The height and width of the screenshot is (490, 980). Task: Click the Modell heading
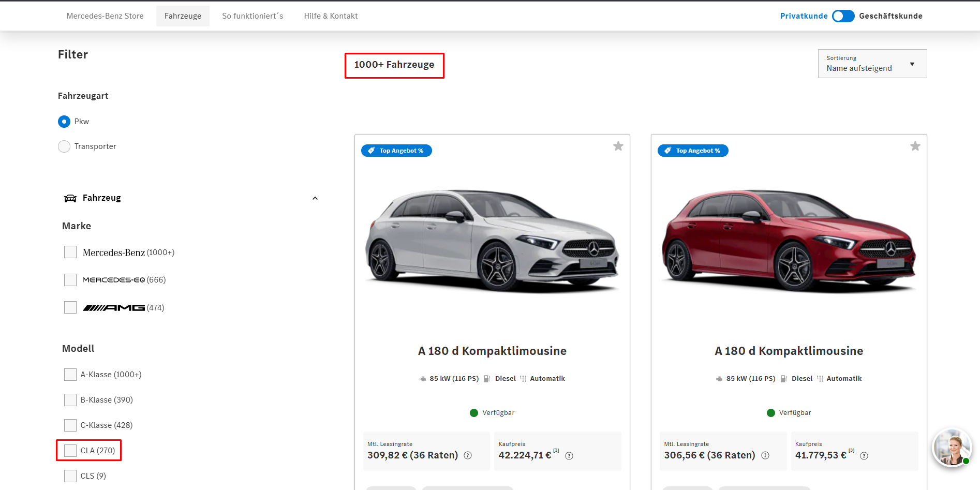tap(78, 349)
